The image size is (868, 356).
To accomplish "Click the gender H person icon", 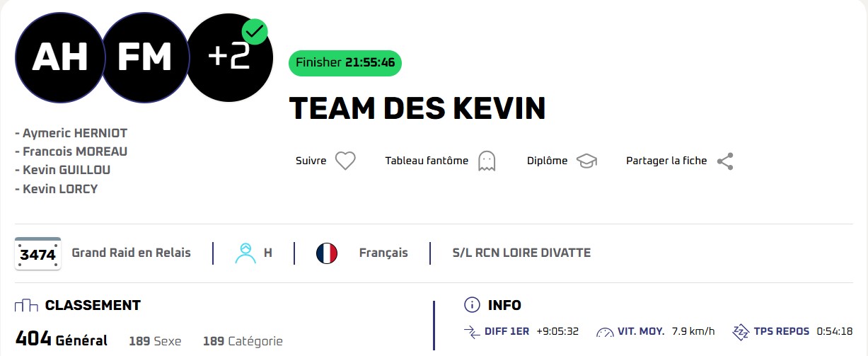I will pos(245,253).
